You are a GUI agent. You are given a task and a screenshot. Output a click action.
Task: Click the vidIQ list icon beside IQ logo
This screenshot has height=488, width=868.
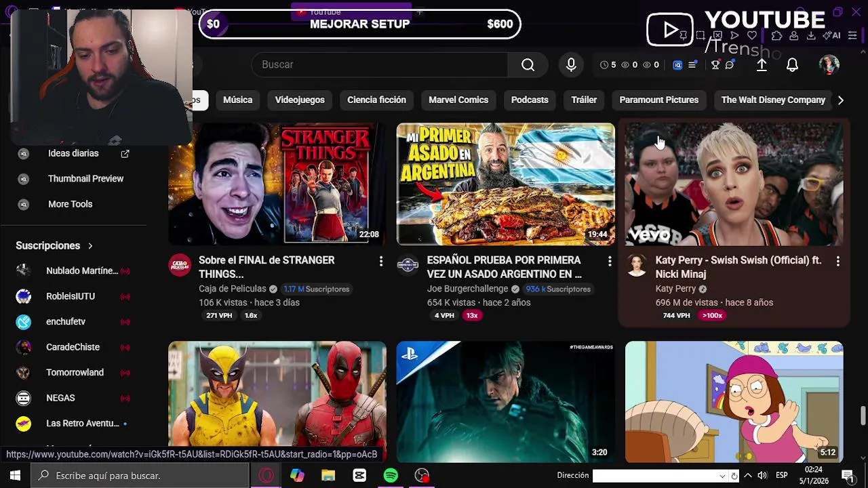(x=692, y=65)
